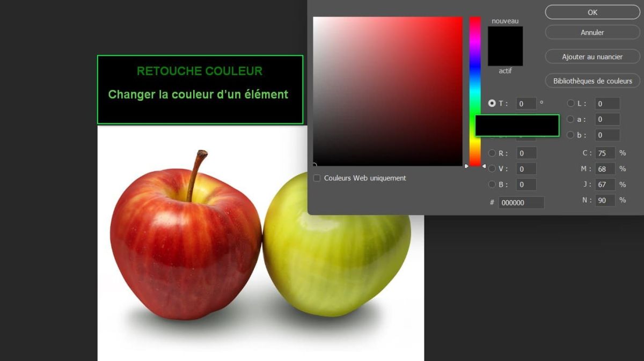The width and height of the screenshot is (644, 361).
Task: Click the lowercase b value field
Action: click(608, 135)
